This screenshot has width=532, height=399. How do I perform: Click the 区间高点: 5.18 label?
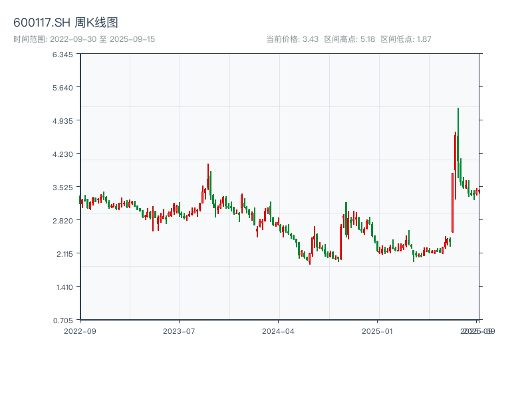(350, 39)
